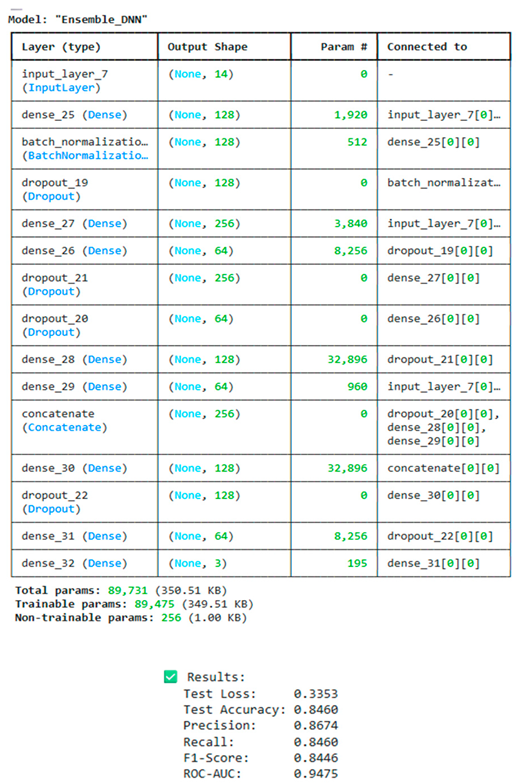Click the Precision value 0.8674

click(x=316, y=726)
